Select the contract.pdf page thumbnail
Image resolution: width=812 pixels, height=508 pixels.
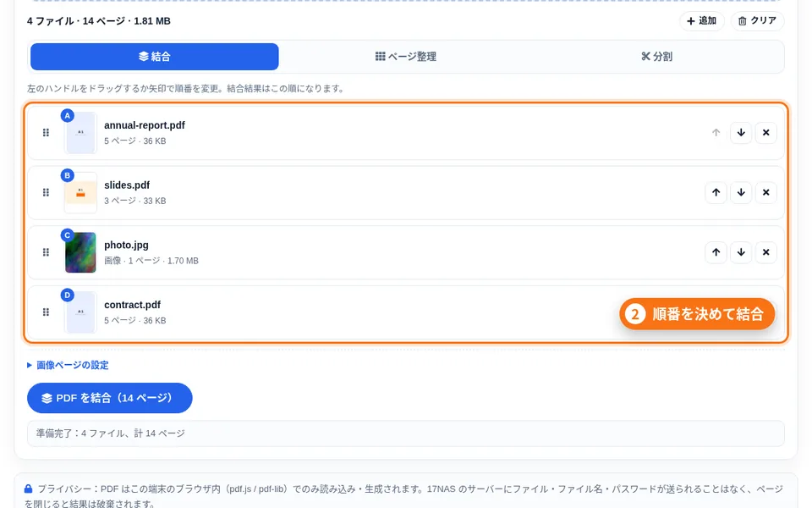tap(80, 312)
